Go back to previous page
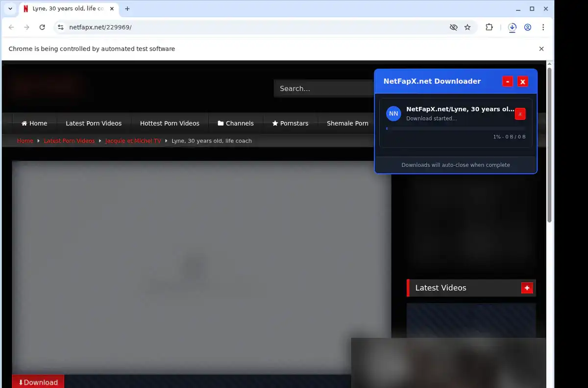 (x=12, y=27)
